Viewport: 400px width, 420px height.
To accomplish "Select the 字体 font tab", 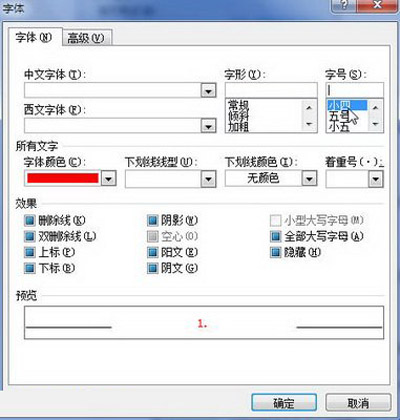I will click(34, 37).
